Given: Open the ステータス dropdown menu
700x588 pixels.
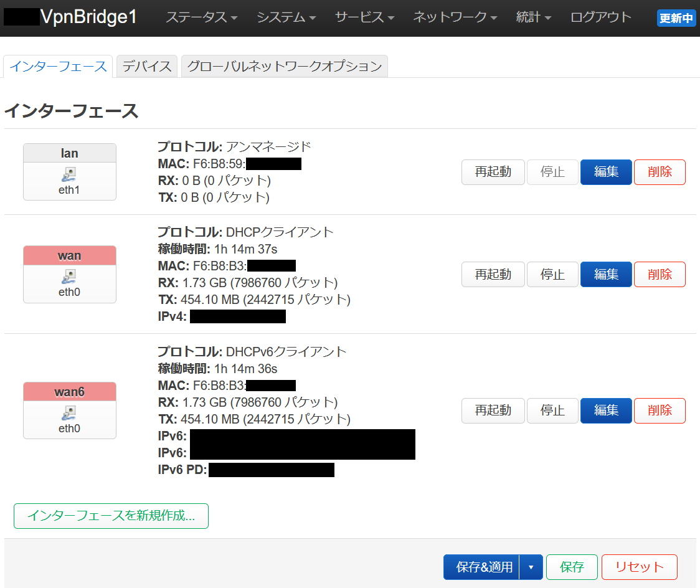Looking at the screenshot, I should [x=201, y=17].
